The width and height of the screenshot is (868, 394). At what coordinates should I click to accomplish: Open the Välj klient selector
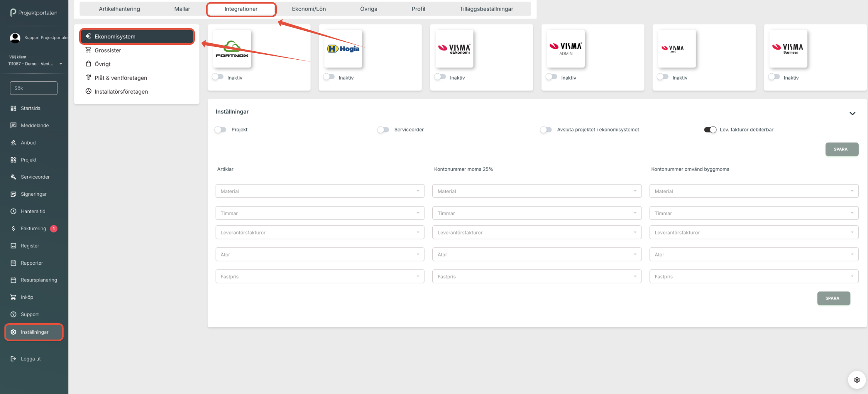pos(35,64)
